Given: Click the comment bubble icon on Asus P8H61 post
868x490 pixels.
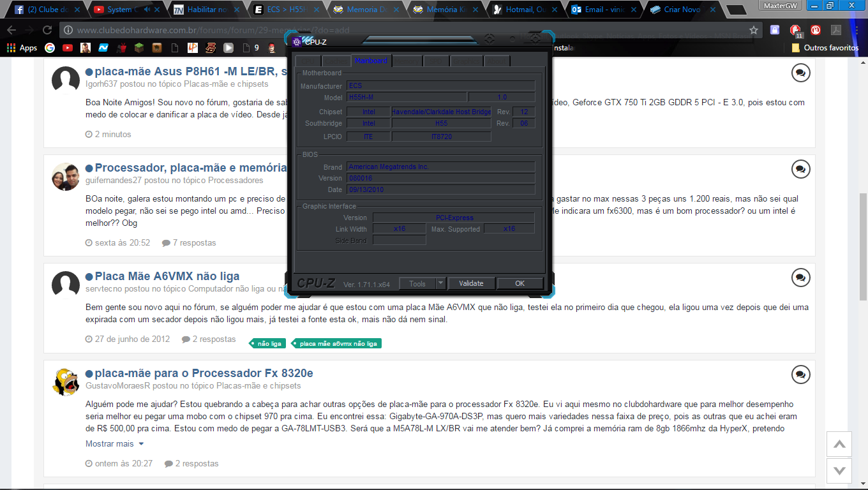Looking at the screenshot, I should (x=800, y=73).
